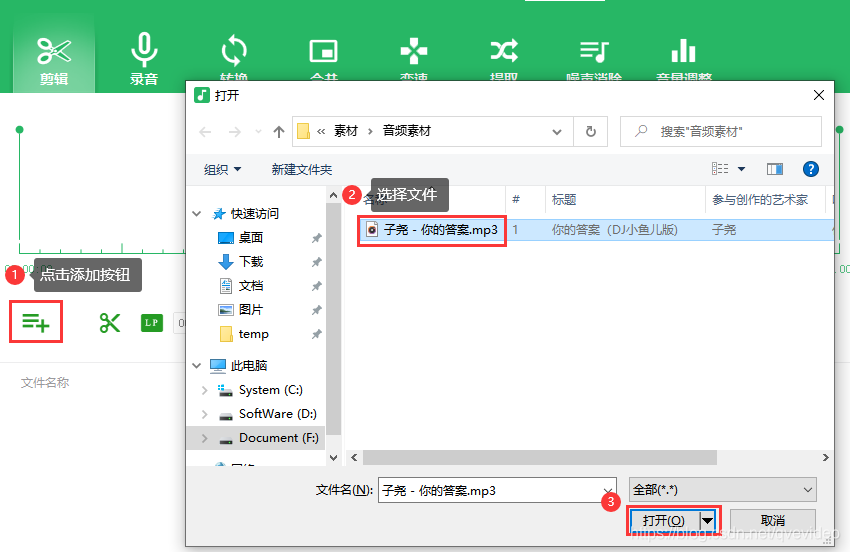Click 新建文件夹 button
Screen dimensions: 850x552
[x=301, y=170]
